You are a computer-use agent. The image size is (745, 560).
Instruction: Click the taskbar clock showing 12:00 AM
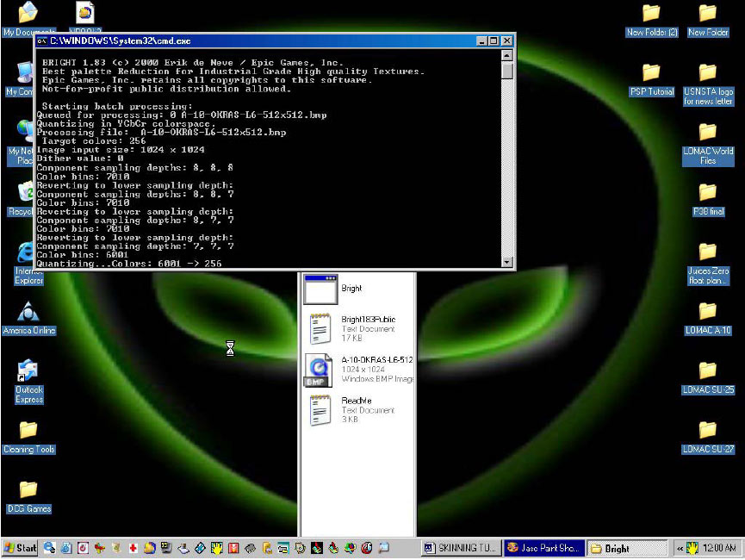coord(719,548)
